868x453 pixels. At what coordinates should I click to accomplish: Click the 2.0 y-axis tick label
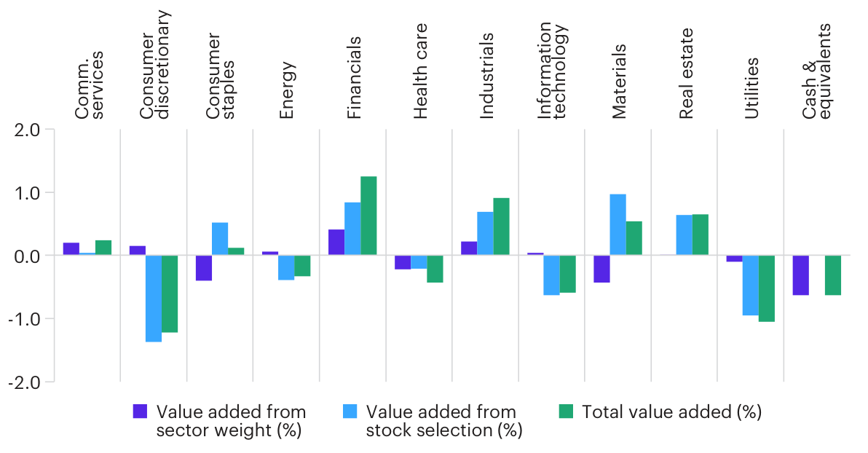[28, 130]
